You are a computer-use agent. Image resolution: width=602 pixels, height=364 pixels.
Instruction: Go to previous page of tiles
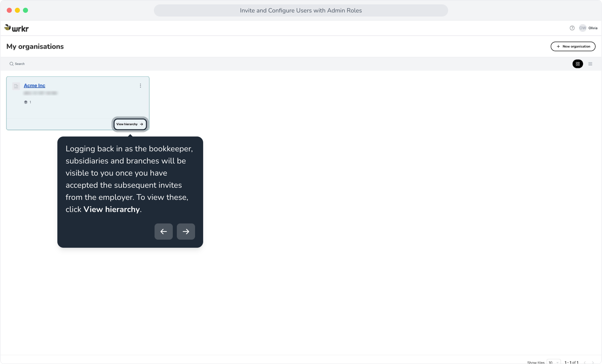(585, 362)
